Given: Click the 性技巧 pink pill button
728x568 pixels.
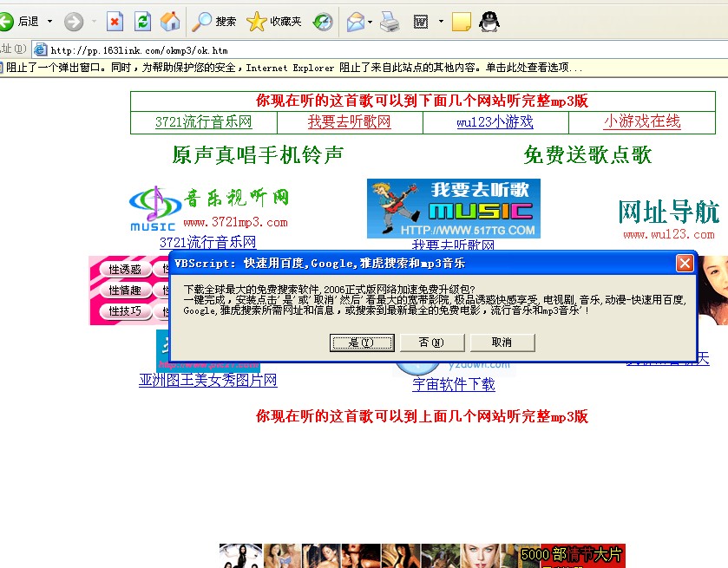Looking at the screenshot, I should pos(124,311).
